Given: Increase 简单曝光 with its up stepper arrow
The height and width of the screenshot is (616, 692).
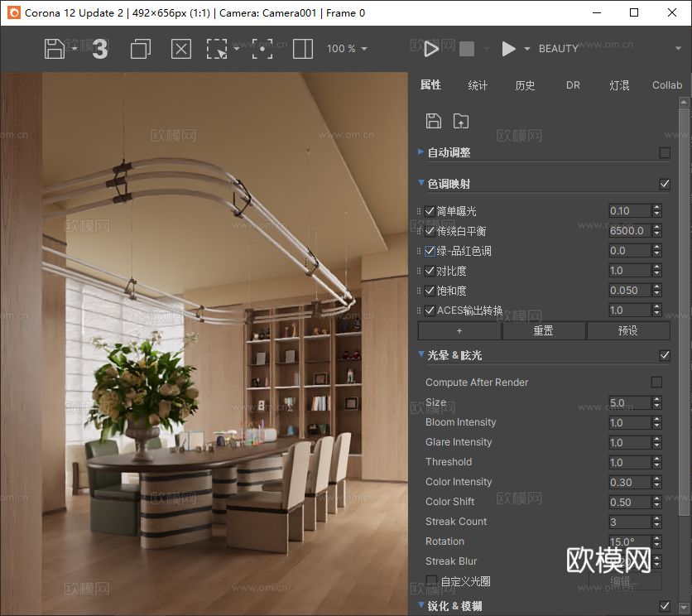Looking at the screenshot, I should 658,206.
